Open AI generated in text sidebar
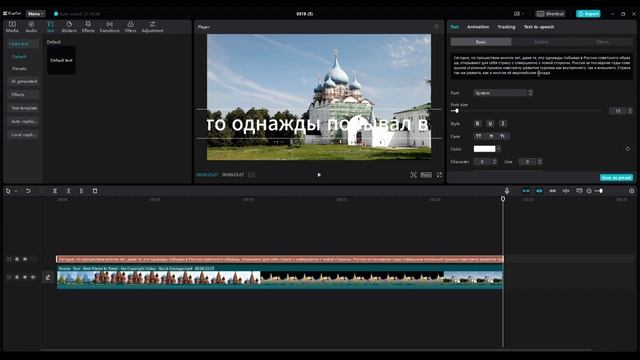This screenshot has width=640, height=360. [x=24, y=82]
